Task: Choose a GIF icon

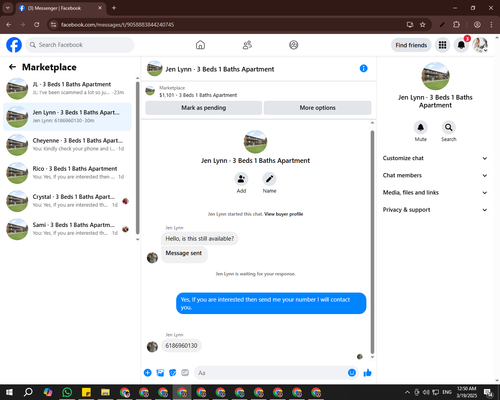Action: [185, 373]
